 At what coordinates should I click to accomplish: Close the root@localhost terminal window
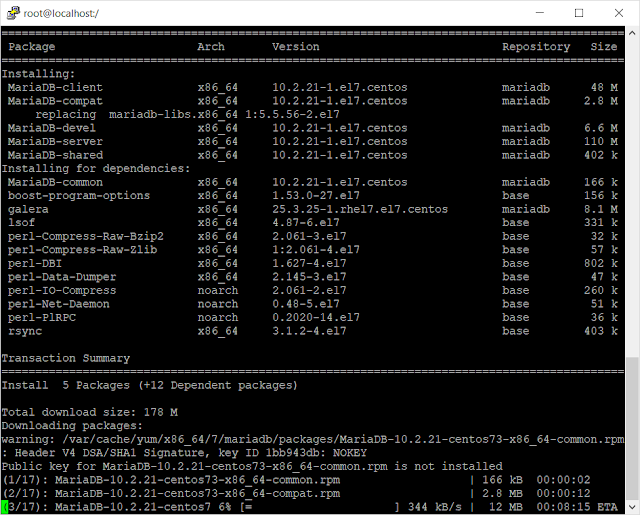click(618, 13)
